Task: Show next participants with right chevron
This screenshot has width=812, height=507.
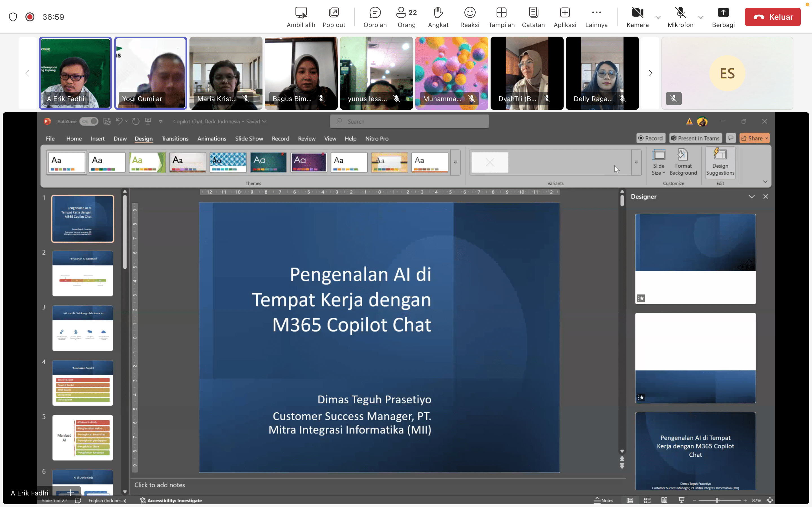Action: coord(650,73)
